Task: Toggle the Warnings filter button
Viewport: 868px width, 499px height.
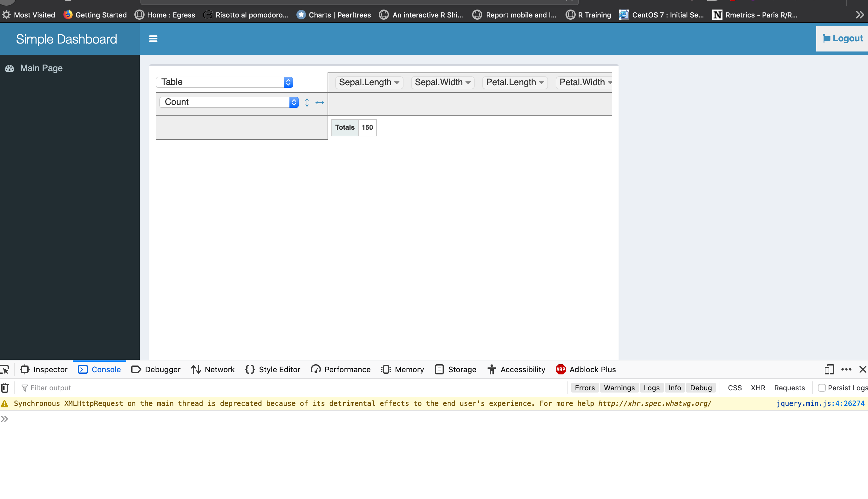Action: pyautogui.click(x=619, y=388)
